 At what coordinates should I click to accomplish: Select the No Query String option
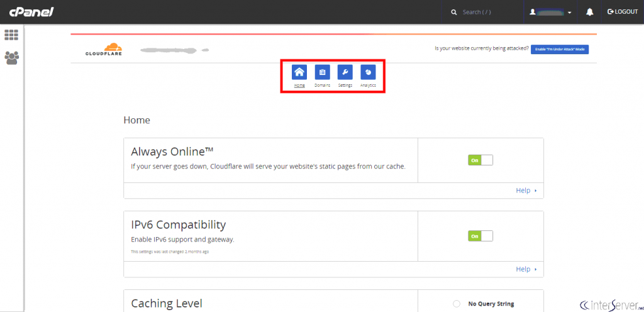pos(457,304)
